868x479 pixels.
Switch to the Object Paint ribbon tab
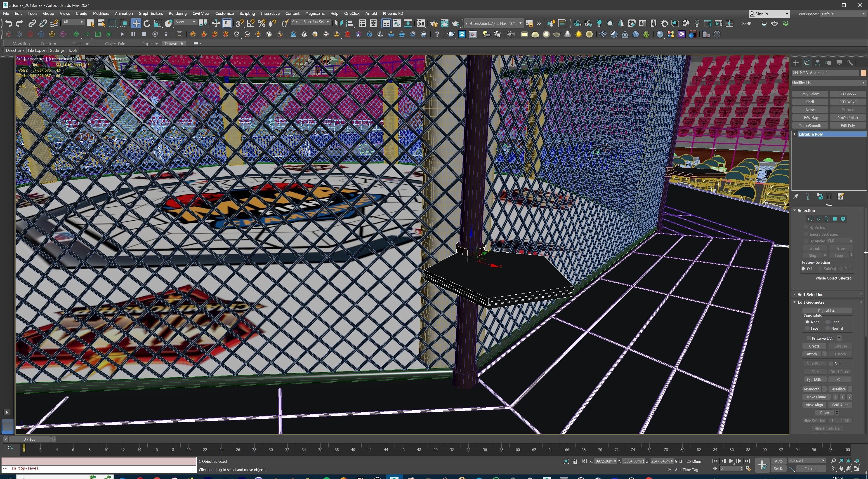point(116,44)
